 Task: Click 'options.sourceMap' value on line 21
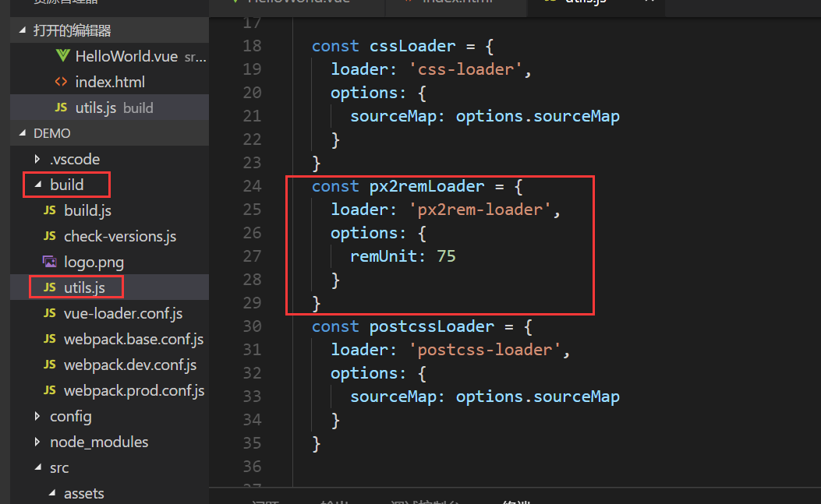click(538, 116)
